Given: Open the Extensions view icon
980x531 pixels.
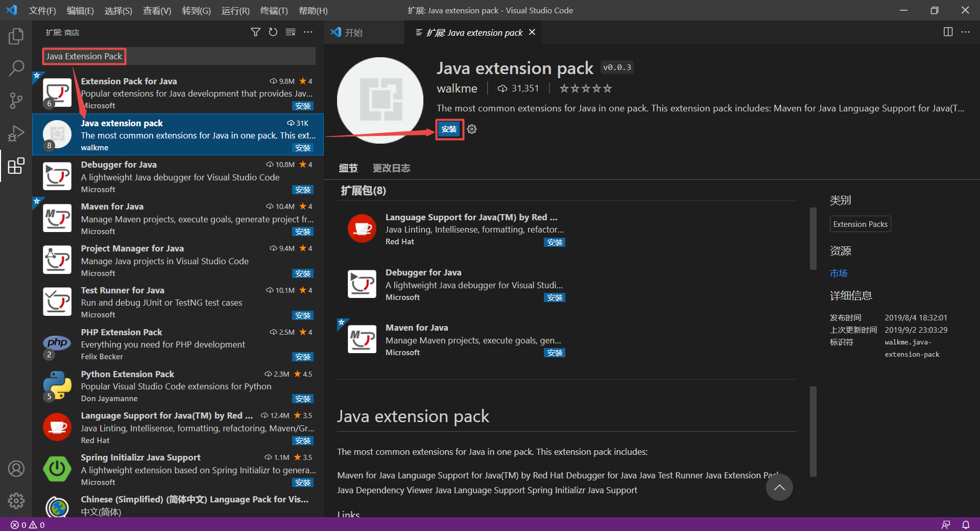Looking at the screenshot, I should 16,166.
